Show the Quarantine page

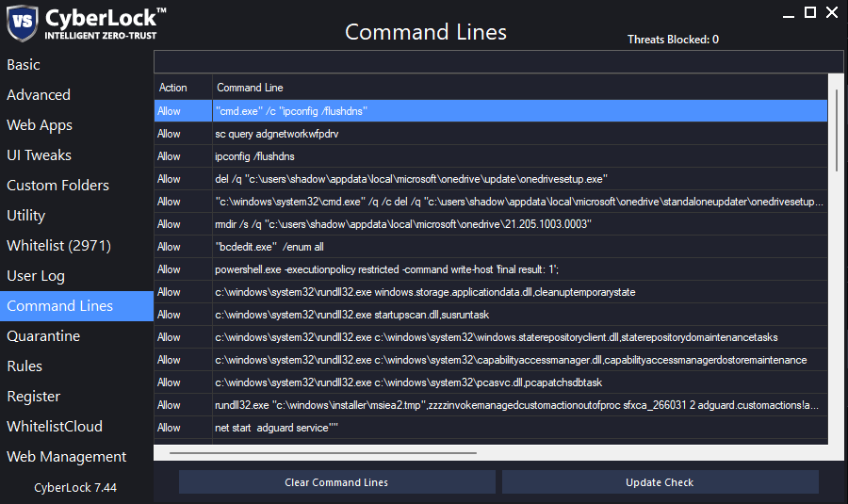pyautogui.click(x=43, y=336)
